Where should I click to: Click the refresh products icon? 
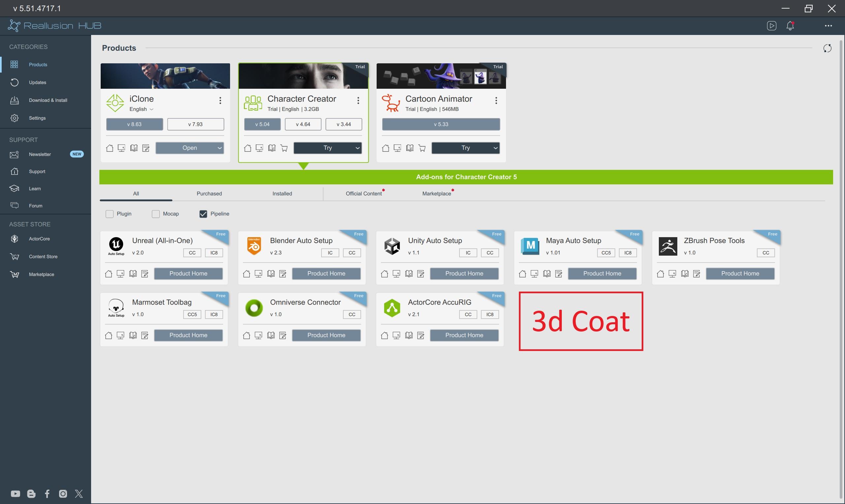827,48
